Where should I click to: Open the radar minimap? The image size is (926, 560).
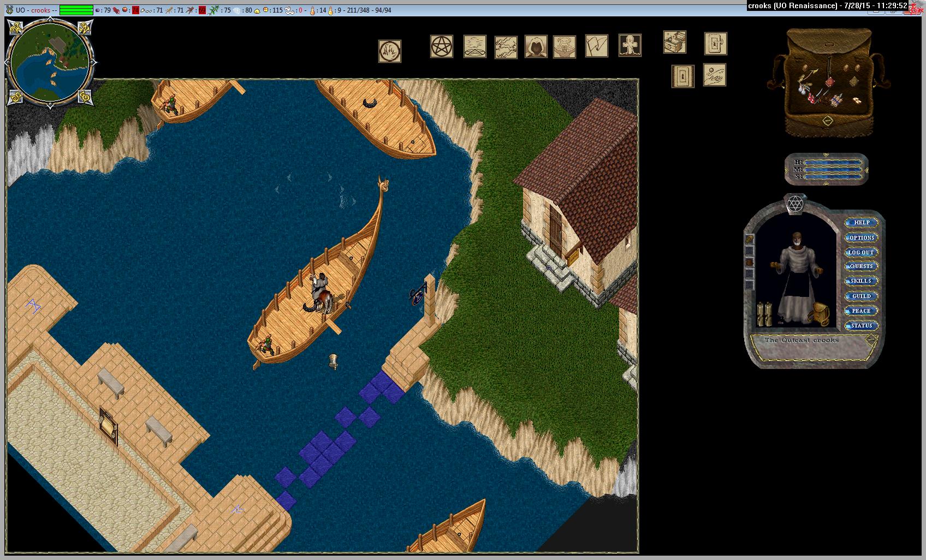[x=50, y=62]
